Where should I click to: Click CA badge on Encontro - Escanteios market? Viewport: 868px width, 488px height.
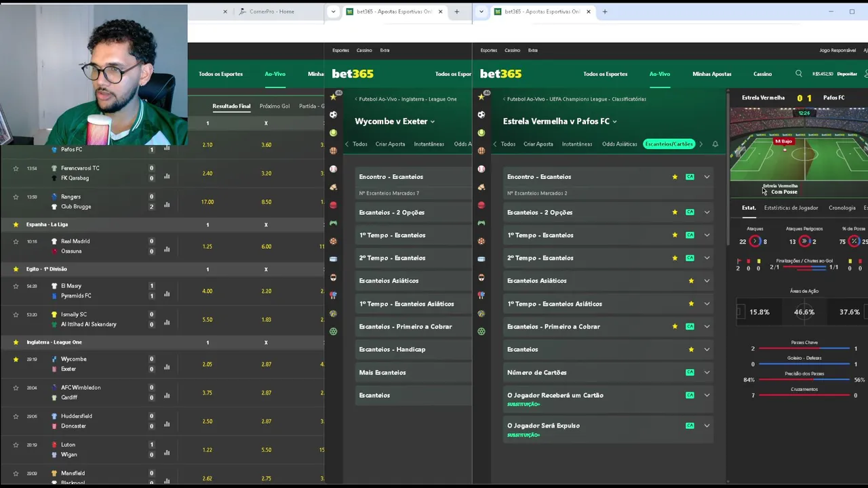click(x=690, y=177)
